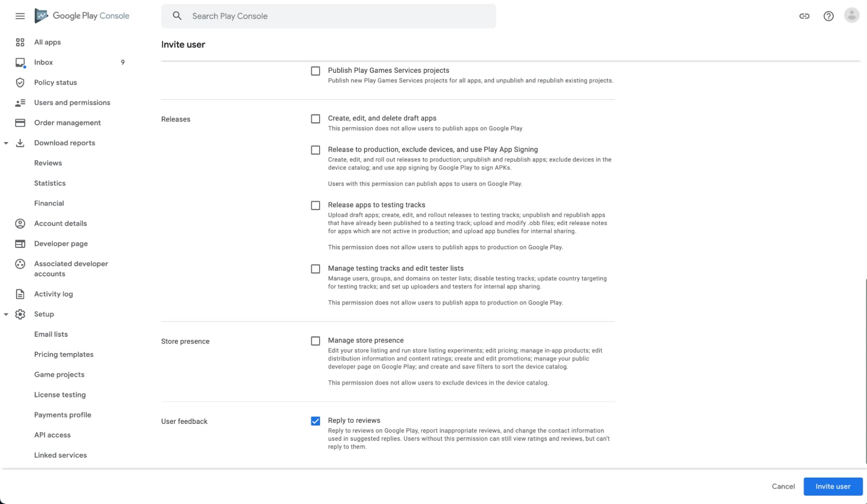Viewport: 867px width, 504px height.
Task: Open the user account avatar
Action: click(x=851, y=16)
